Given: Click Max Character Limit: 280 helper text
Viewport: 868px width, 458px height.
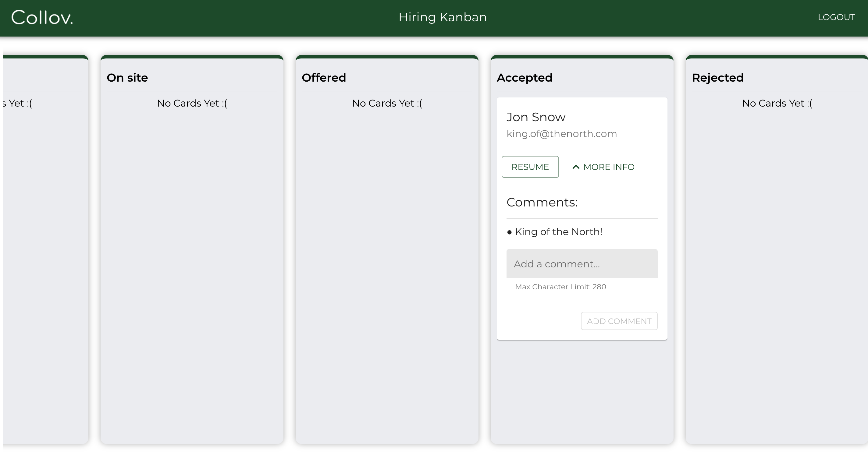Looking at the screenshot, I should pyautogui.click(x=560, y=287).
